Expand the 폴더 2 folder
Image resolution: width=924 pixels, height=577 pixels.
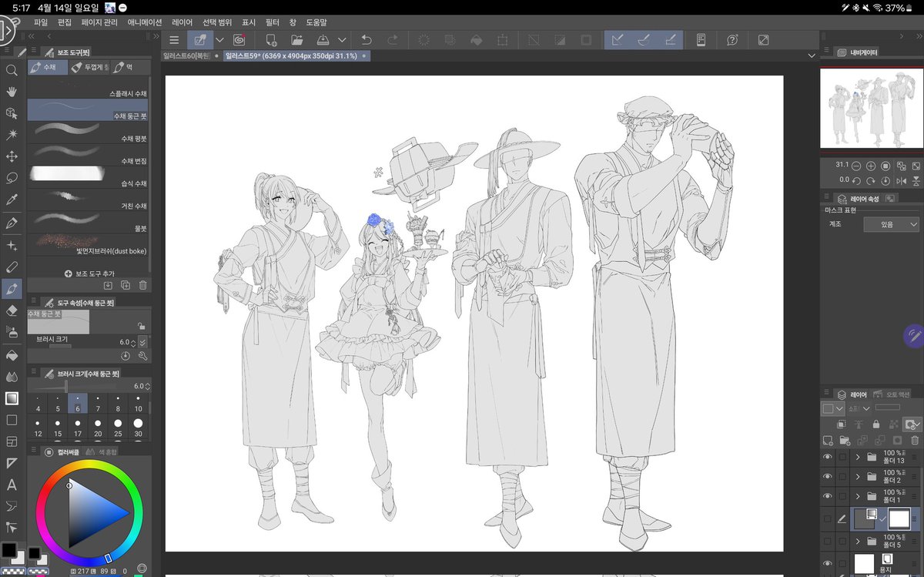(x=858, y=477)
